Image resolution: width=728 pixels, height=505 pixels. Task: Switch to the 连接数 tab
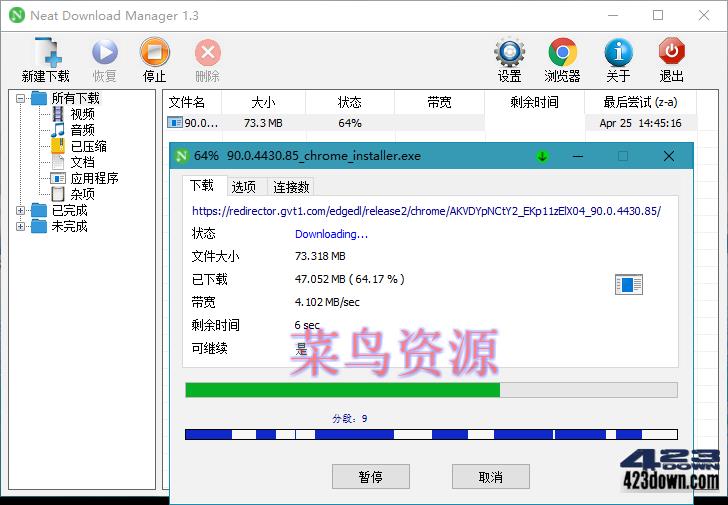[x=291, y=187]
